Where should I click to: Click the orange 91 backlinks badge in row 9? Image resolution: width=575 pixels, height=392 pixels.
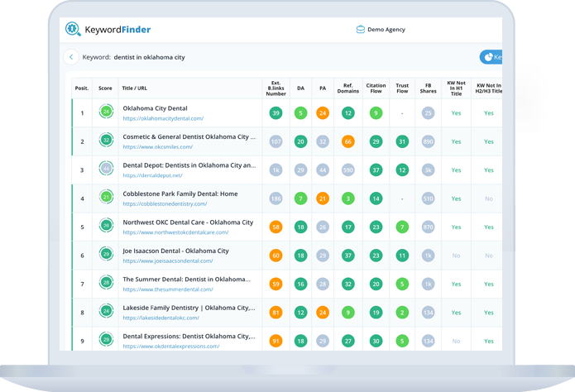tap(276, 340)
